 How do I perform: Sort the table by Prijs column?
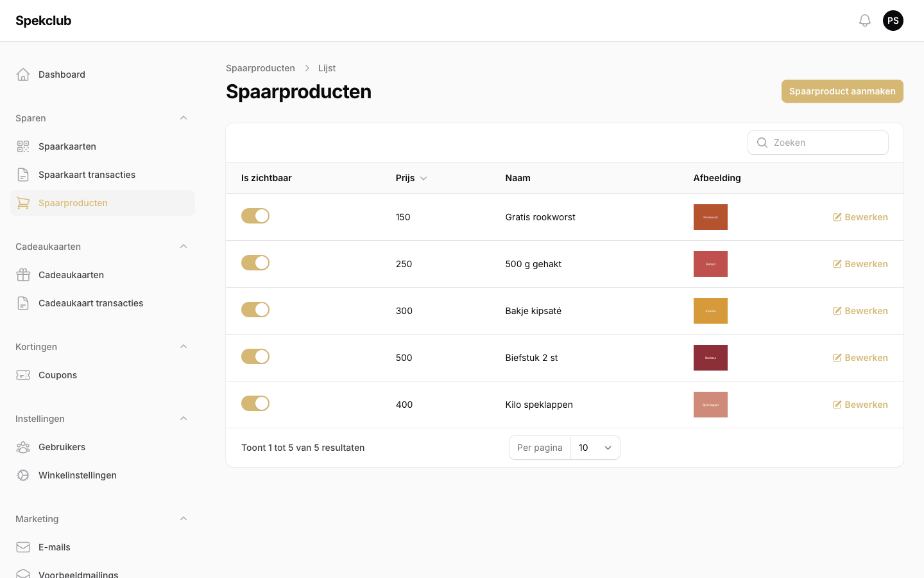coord(411,178)
